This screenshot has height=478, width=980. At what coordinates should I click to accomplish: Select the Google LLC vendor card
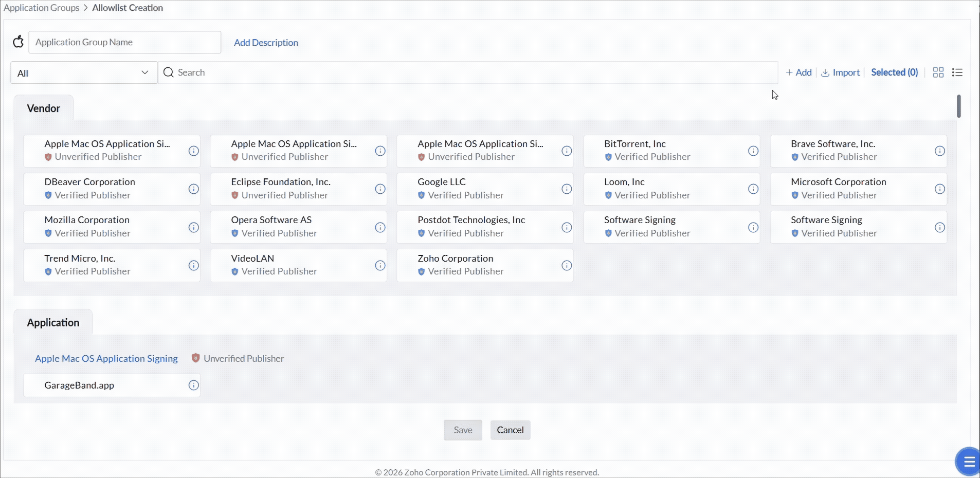485,189
